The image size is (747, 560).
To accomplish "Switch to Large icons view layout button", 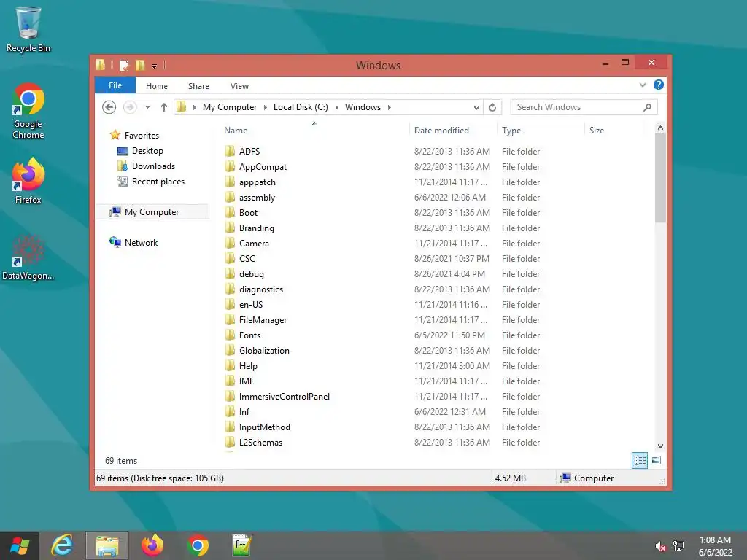I will [x=656, y=461].
